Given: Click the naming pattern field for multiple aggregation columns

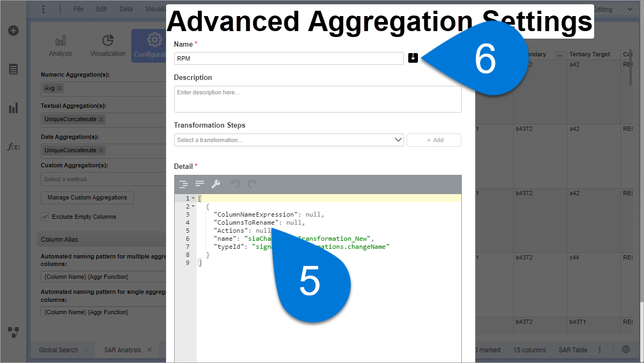Looking at the screenshot, I should [x=104, y=277].
